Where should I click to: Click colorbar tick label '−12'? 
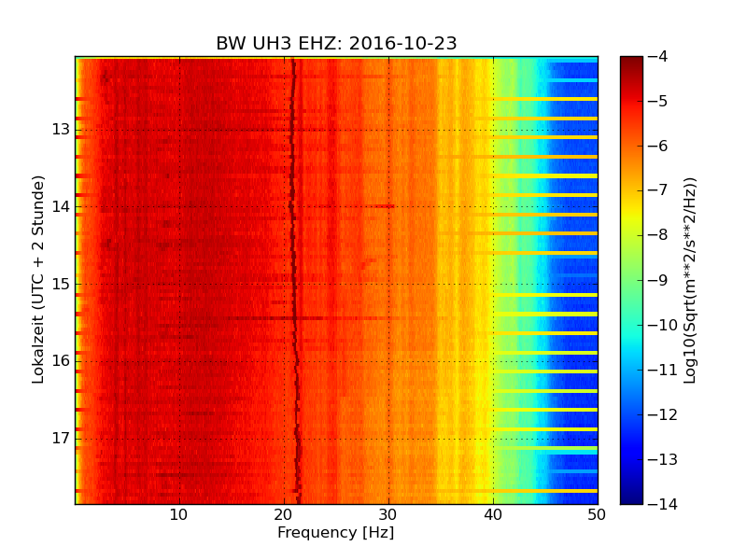(x=663, y=414)
